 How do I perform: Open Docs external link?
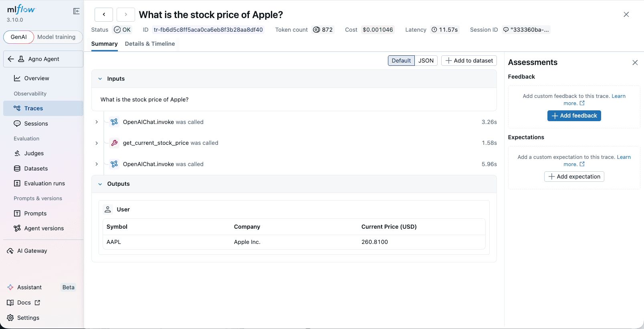pos(24,303)
